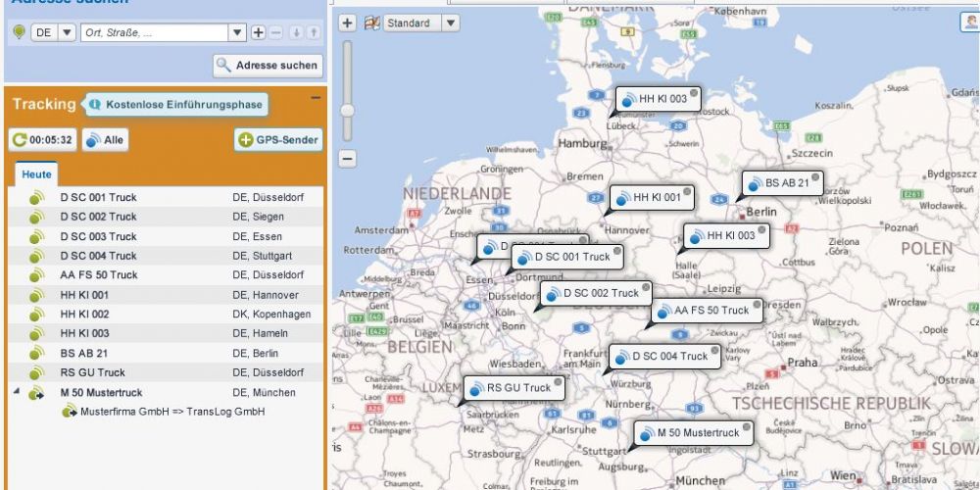Select the M 50 Mustertruck marker on the map
Viewport: 980px width, 490px height.
697,433
